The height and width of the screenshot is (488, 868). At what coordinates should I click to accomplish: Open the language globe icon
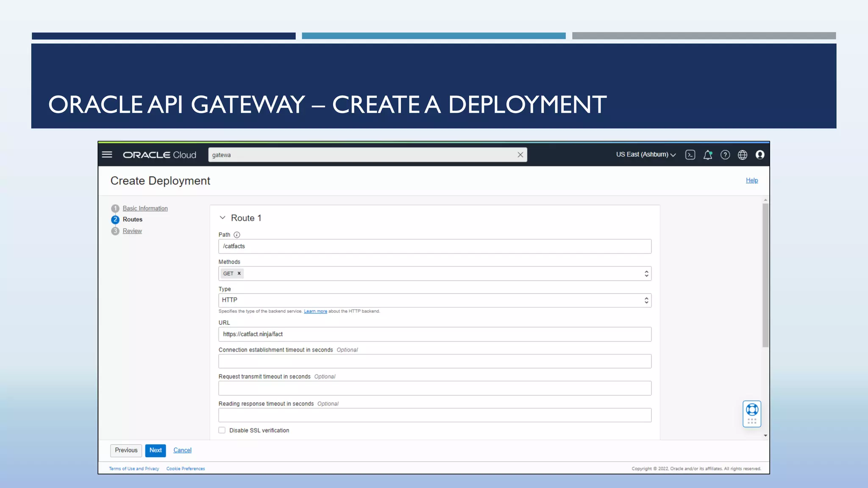tap(743, 155)
